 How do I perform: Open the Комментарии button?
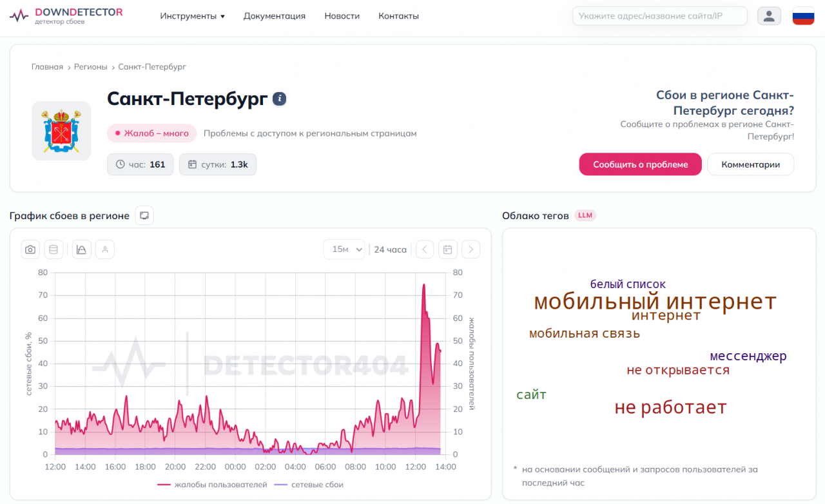pyautogui.click(x=750, y=164)
